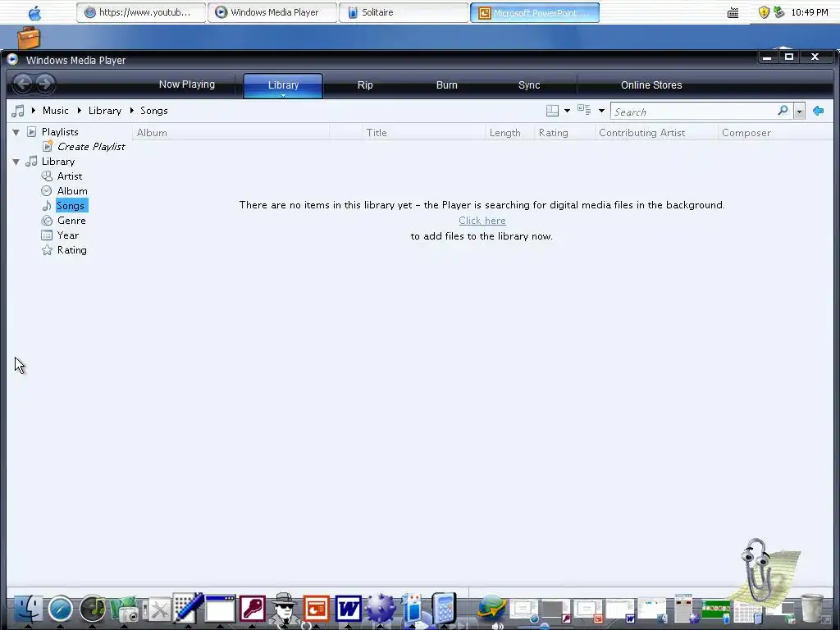Select Genre in the library tree

71,220
